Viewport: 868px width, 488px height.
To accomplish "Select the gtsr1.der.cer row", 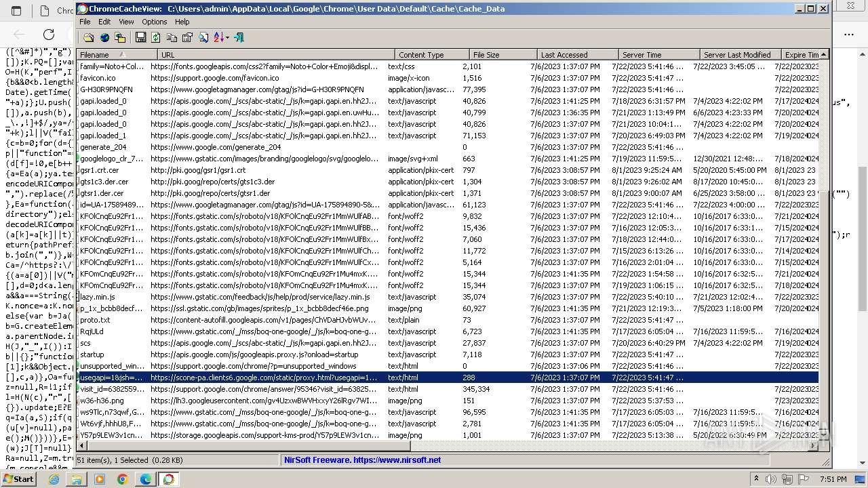I will (448, 193).
